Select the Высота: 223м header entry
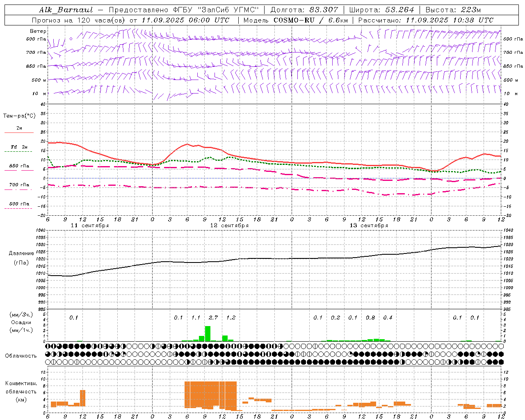 453,10
